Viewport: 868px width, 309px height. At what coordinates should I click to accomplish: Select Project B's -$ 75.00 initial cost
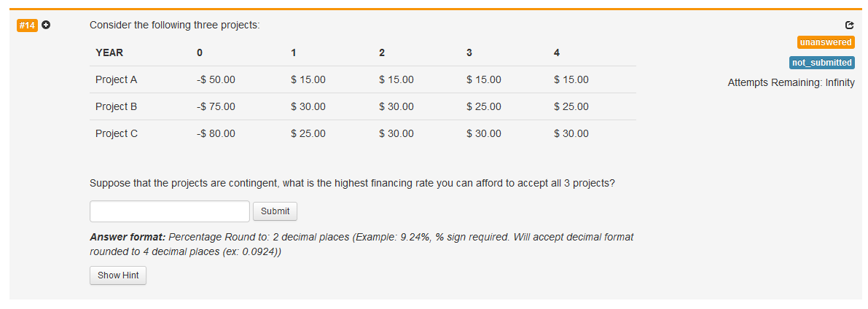click(x=216, y=106)
